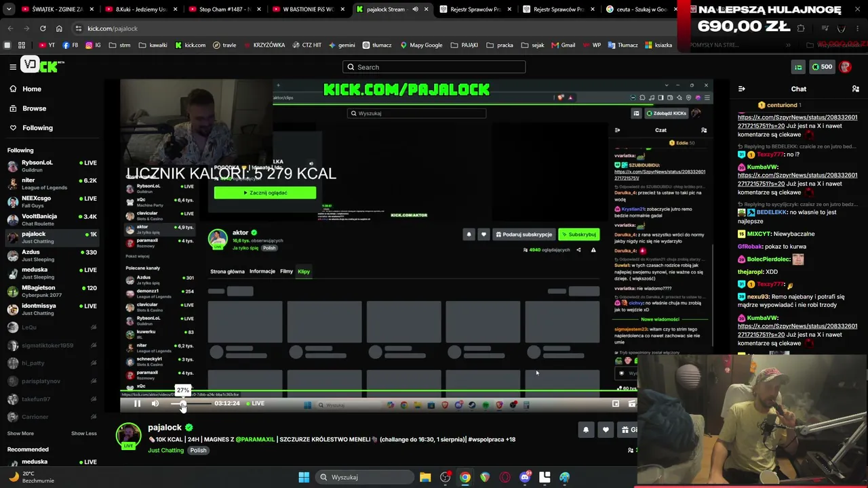Open offline hi_patty channel in the sidebar
Screen dimensions: 868x488
(x=52, y=363)
